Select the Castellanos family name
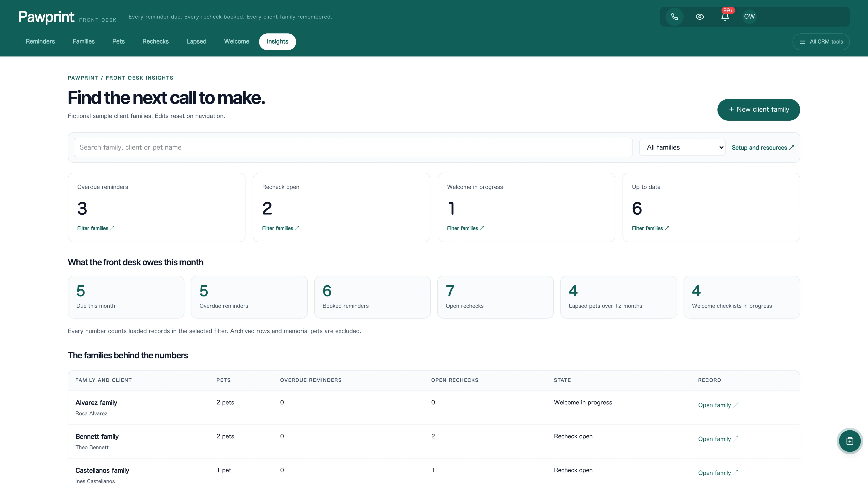The width and height of the screenshot is (868, 488). pos(102,470)
